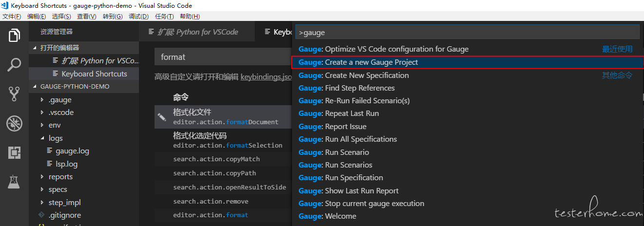Open the Search view in activity bar
The image size is (644, 226).
[14, 65]
